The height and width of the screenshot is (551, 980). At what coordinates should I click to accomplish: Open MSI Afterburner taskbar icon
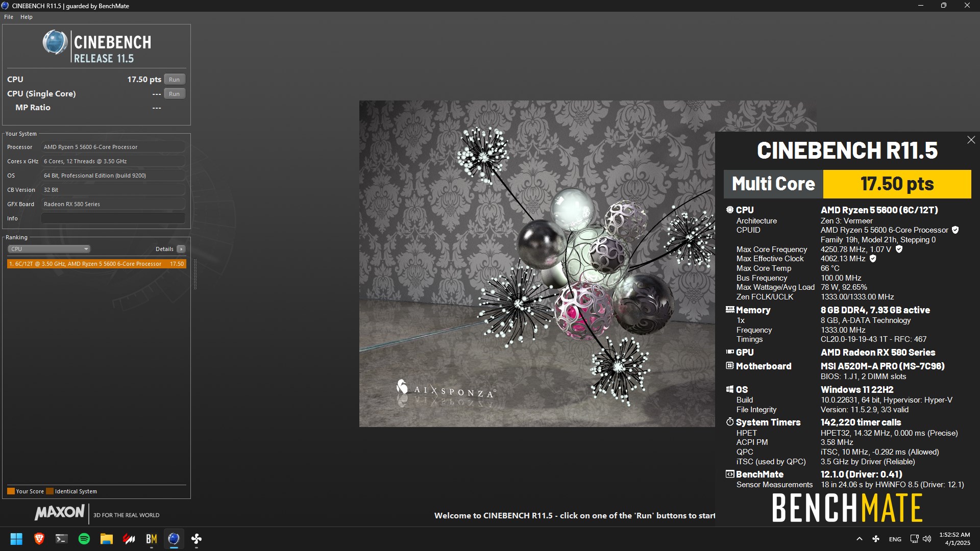click(x=129, y=539)
